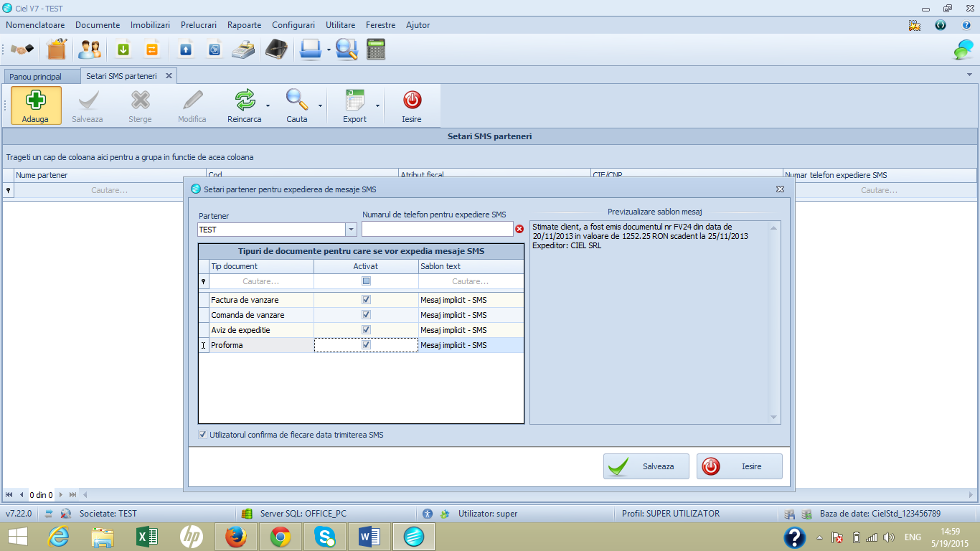Image resolution: width=980 pixels, height=551 pixels.
Task: Expand the Export dropdown arrow
Action: [377, 106]
